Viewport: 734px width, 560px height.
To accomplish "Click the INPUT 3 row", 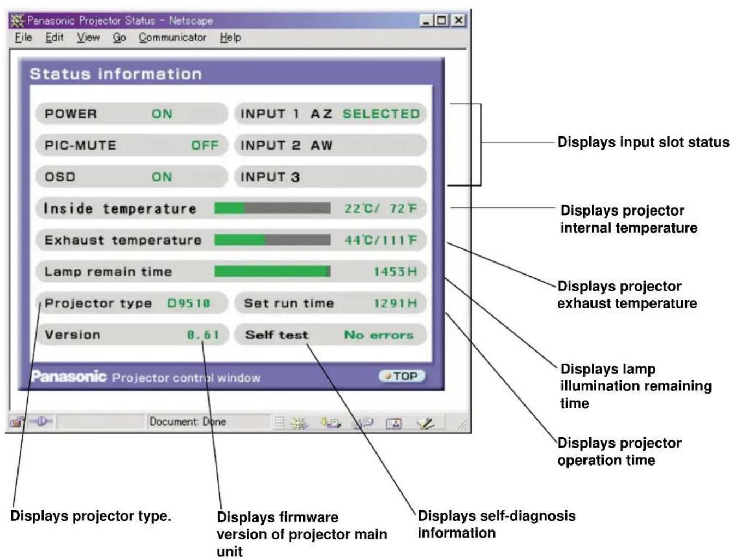I will pos(330,177).
